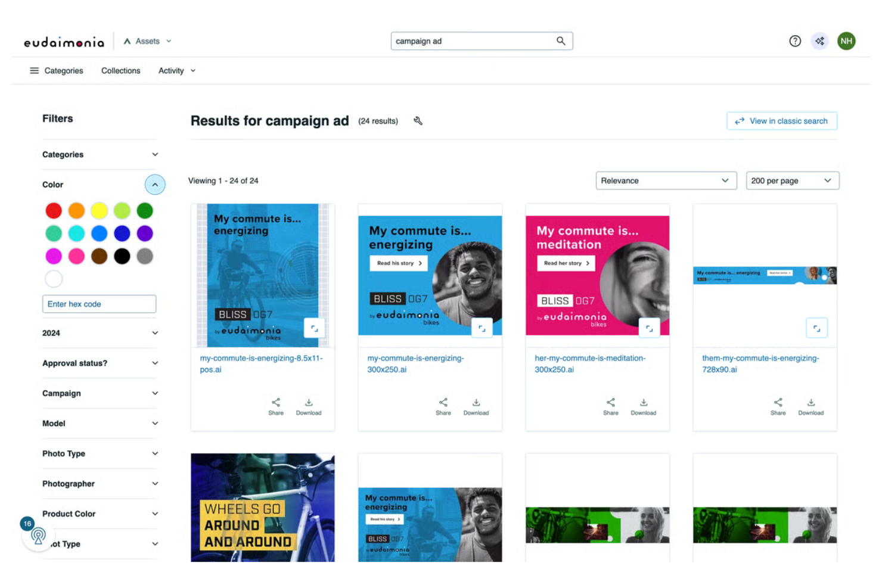Screen dimensions: 882x588
Task: Open Categories navigation item
Action: tap(64, 71)
